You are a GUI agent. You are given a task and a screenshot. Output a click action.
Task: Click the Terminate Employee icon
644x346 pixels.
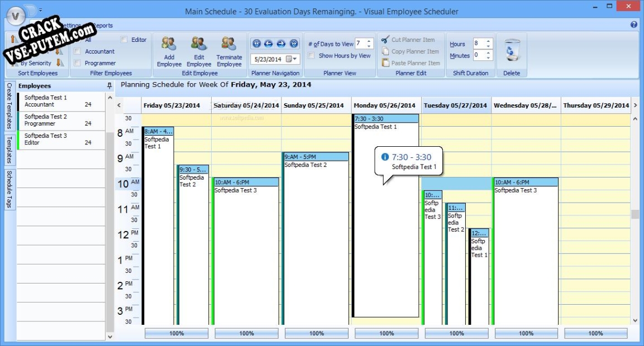(x=229, y=44)
